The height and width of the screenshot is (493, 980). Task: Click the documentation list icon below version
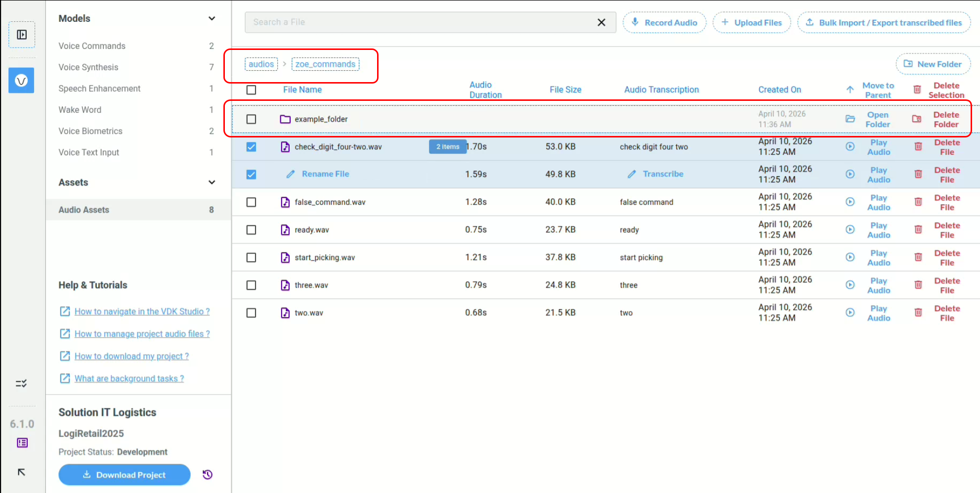pyautogui.click(x=22, y=443)
